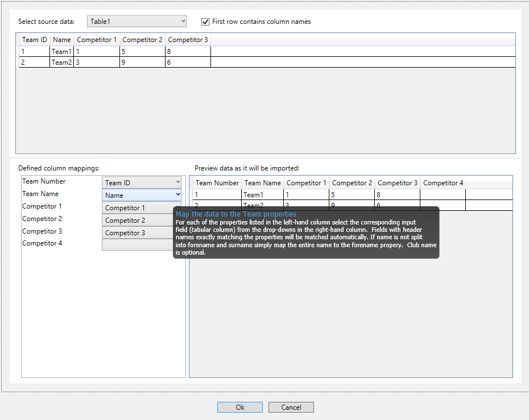Click cell with value 6 in source table
The width and height of the screenshot is (529, 420).
188,63
